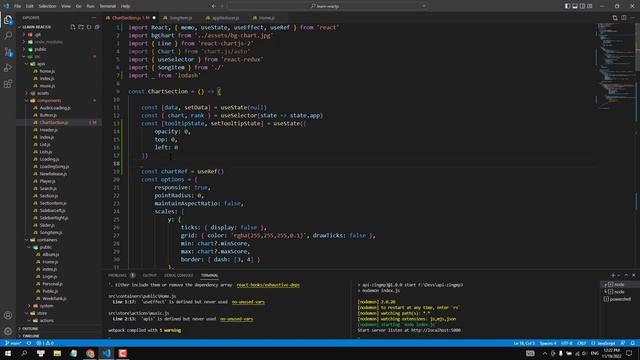Screen dimensions: 640x360
Task: Open the Terminal menu
Action: [108, 6]
